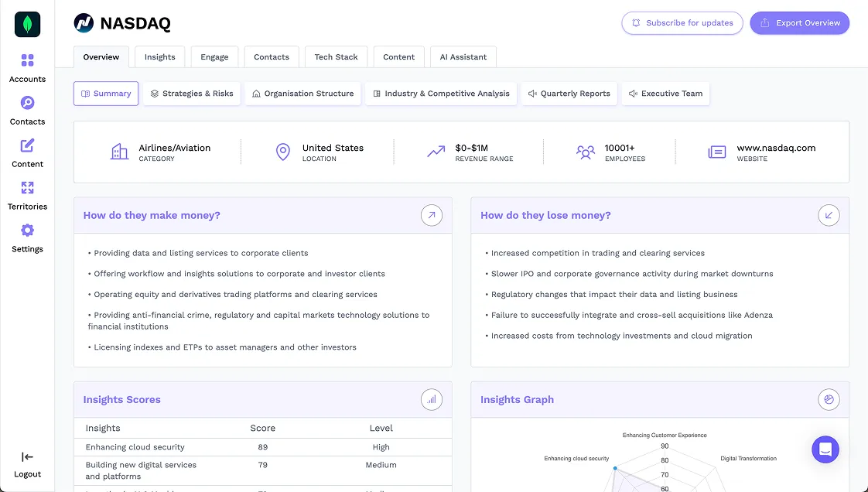Open the top Content tab
Image resolution: width=868 pixels, height=492 pixels.
click(x=398, y=57)
